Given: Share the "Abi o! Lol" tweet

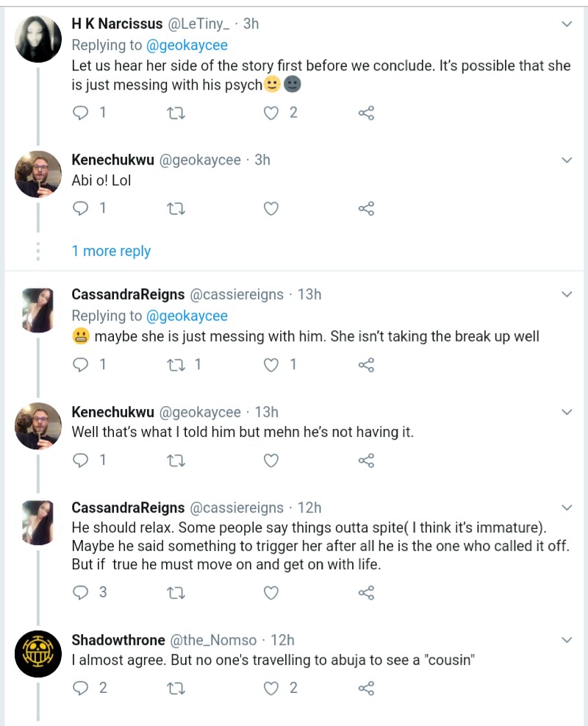Looking at the screenshot, I should click(366, 208).
